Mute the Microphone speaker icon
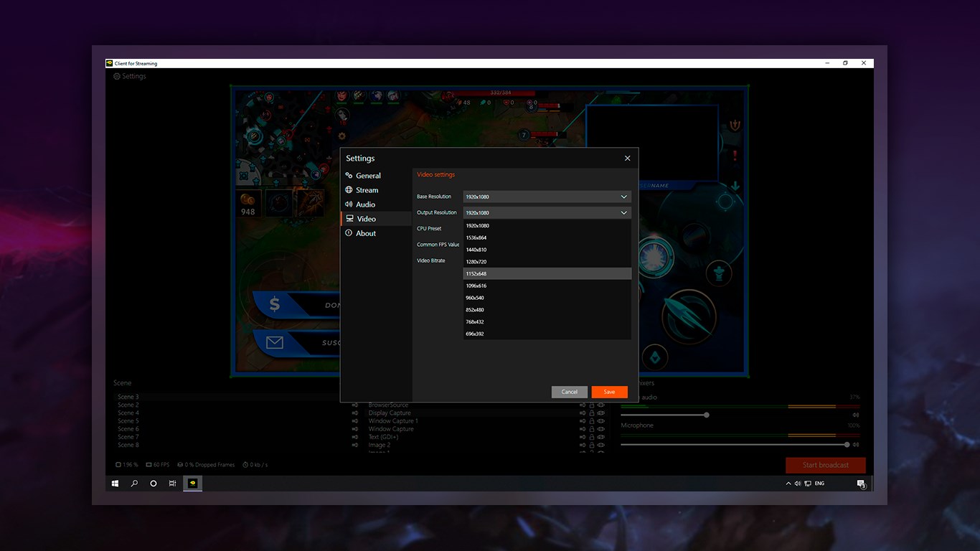This screenshot has width=980, height=551. pos(855,445)
